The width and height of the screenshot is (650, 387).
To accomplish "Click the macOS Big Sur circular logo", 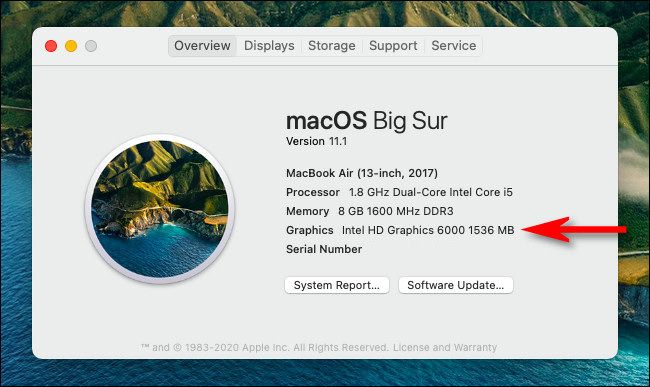I will [160, 208].
